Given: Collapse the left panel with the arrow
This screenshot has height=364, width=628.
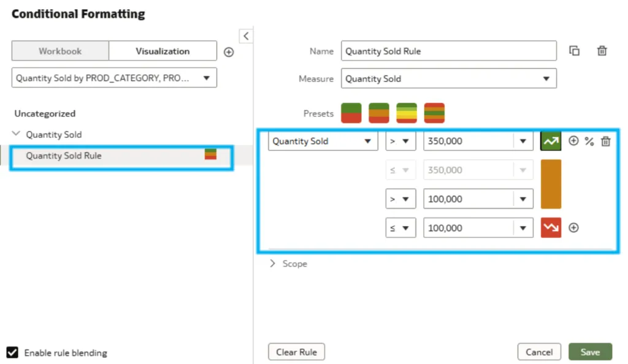Looking at the screenshot, I should coord(246,36).
